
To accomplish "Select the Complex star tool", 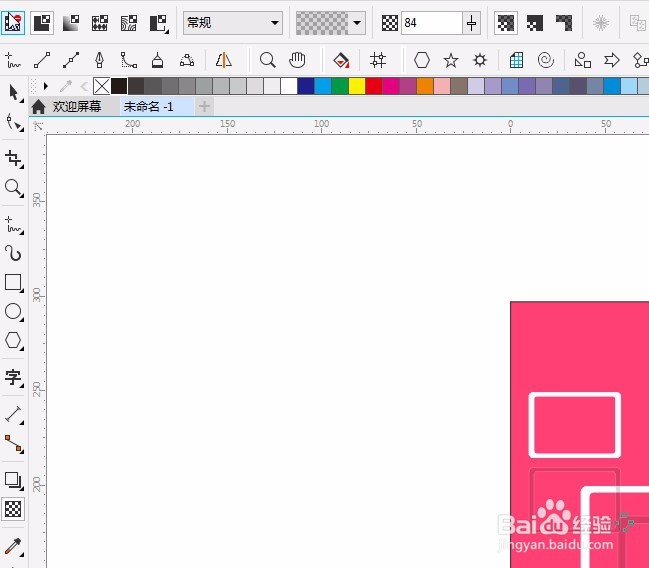I will pyautogui.click(x=480, y=60).
